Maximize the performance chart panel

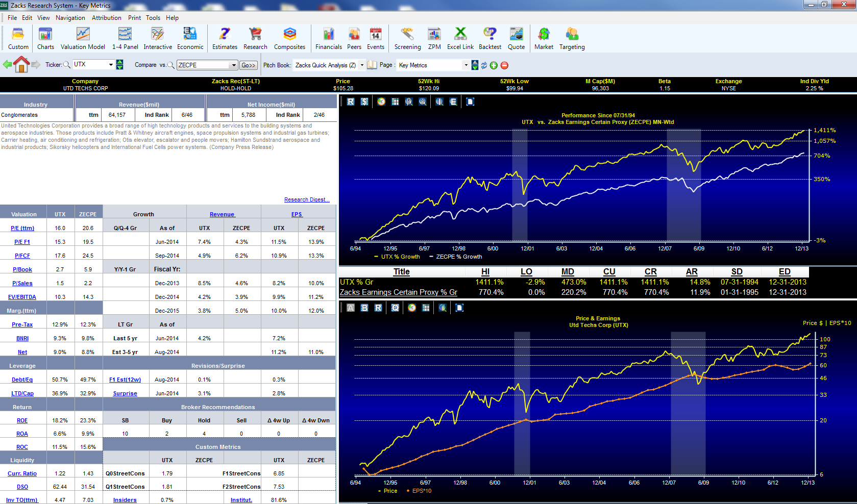[470, 102]
